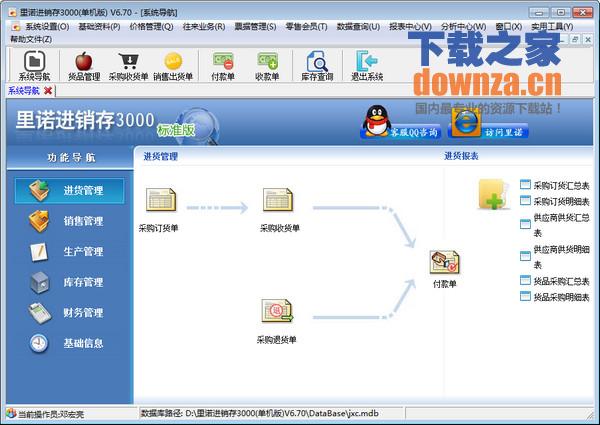The image size is (600, 425).
Task: Open 采购订货明细表 report
Action: tap(555, 201)
